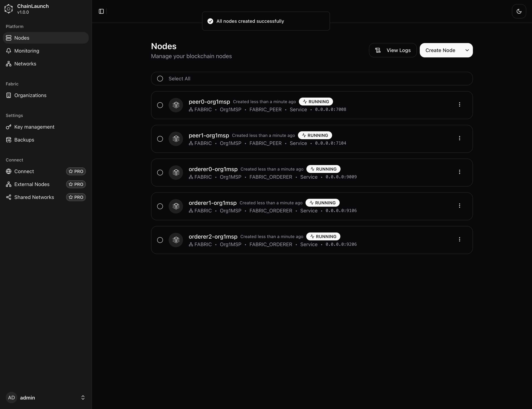Check the Select All circle
Viewport: 532px width, 409px height.
[x=160, y=79]
